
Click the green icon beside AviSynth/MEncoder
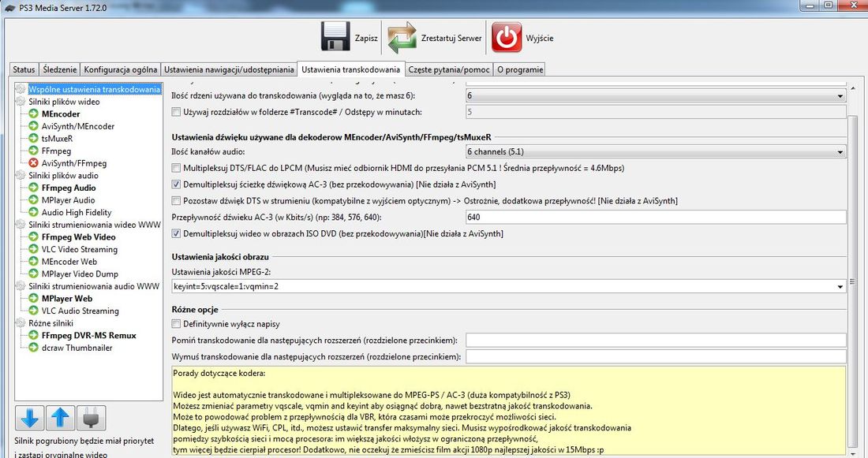[33, 126]
